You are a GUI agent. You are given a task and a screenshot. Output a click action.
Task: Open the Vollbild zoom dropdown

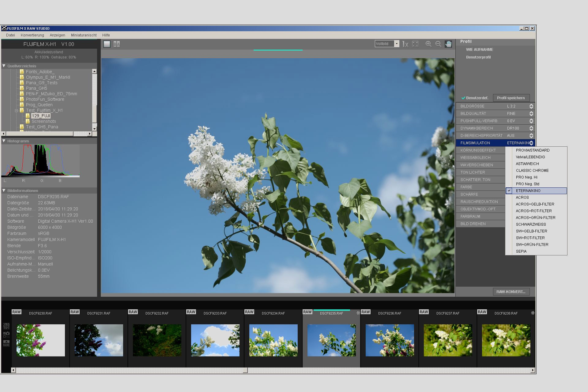coord(397,44)
